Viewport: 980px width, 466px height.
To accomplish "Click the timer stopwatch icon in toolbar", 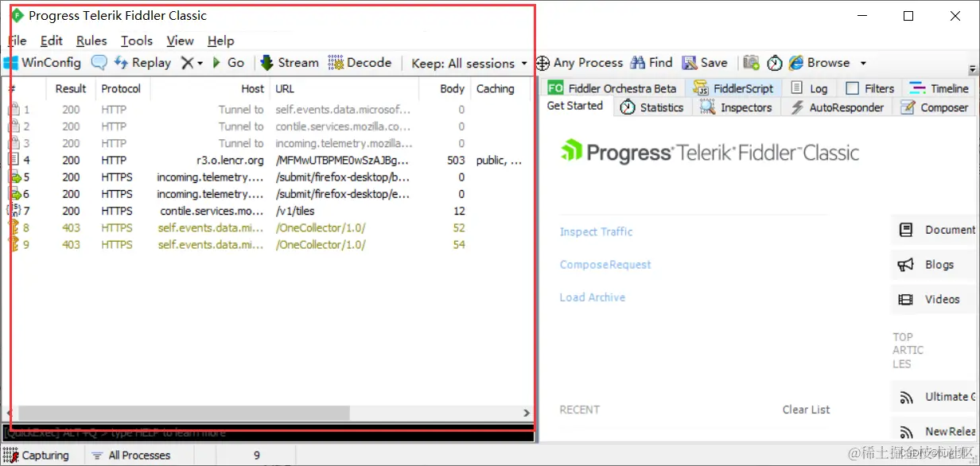I will tap(774, 63).
